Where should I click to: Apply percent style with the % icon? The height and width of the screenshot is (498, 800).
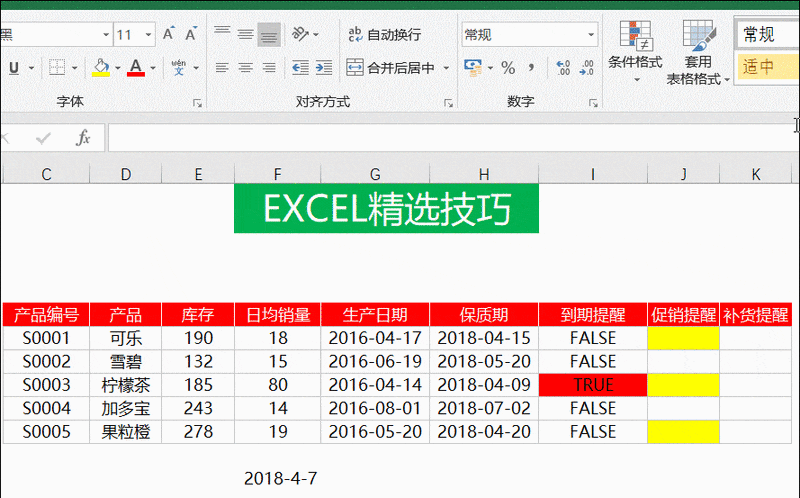point(508,67)
